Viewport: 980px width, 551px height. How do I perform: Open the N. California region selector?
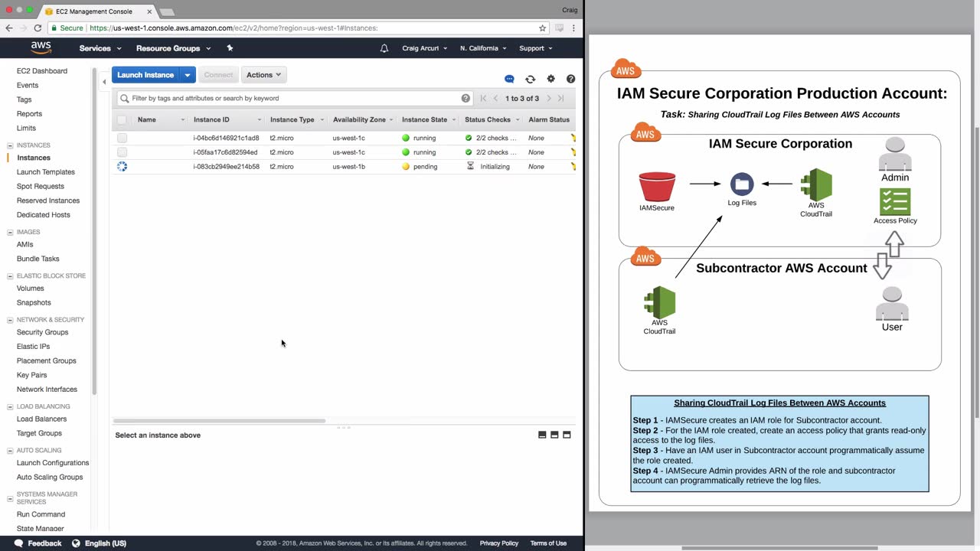pos(484,48)
